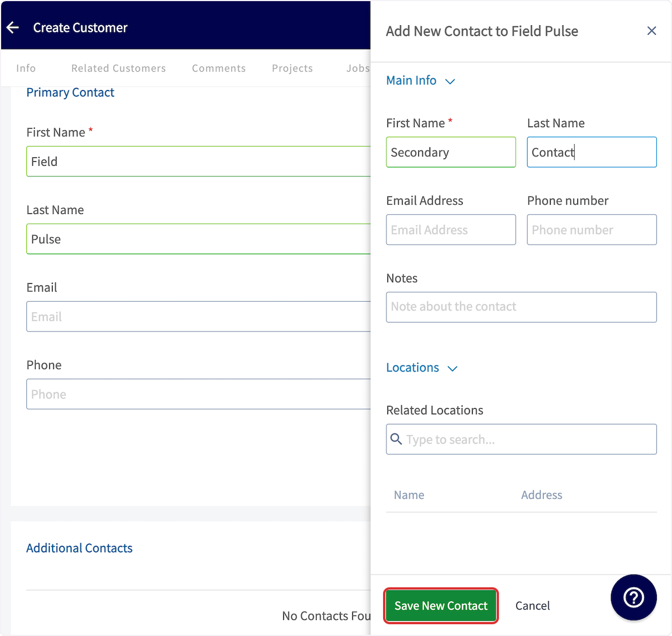Screen dimensions: 672x636
Task: Open the Jobs tab
Action: coord(358,68)
